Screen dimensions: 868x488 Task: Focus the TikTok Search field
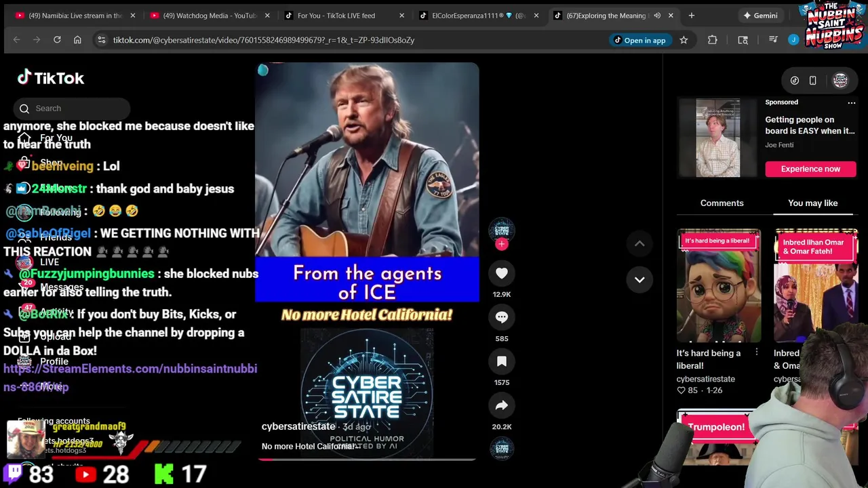click(x=71, y=108)
